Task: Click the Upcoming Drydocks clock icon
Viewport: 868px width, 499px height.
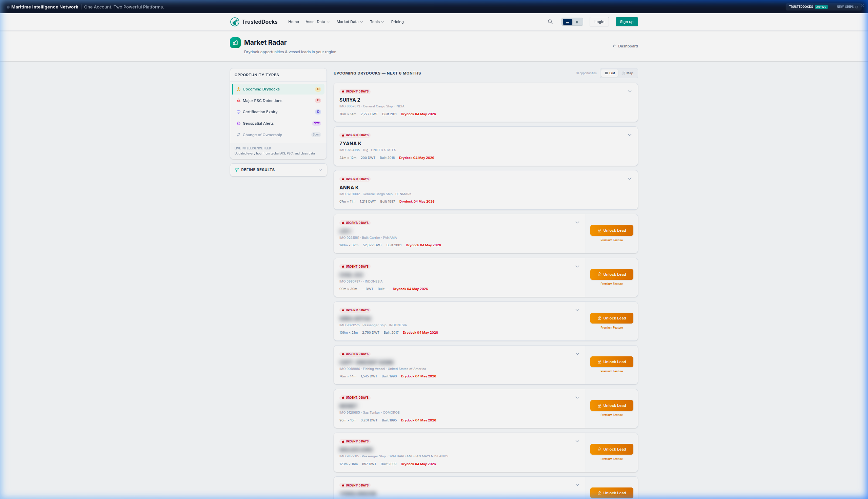Action: tap(238, 89)
